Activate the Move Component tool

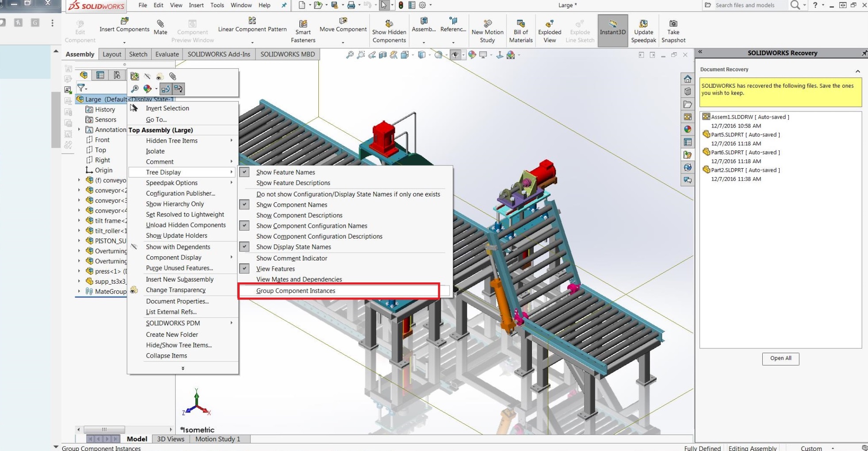click(343, 27)
